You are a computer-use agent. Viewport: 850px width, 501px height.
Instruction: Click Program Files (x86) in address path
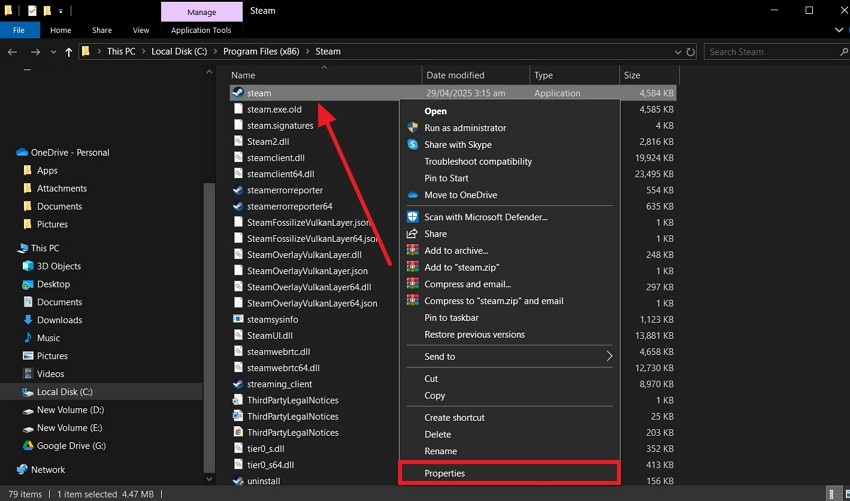pyautogui.click(x=261, y=52)
